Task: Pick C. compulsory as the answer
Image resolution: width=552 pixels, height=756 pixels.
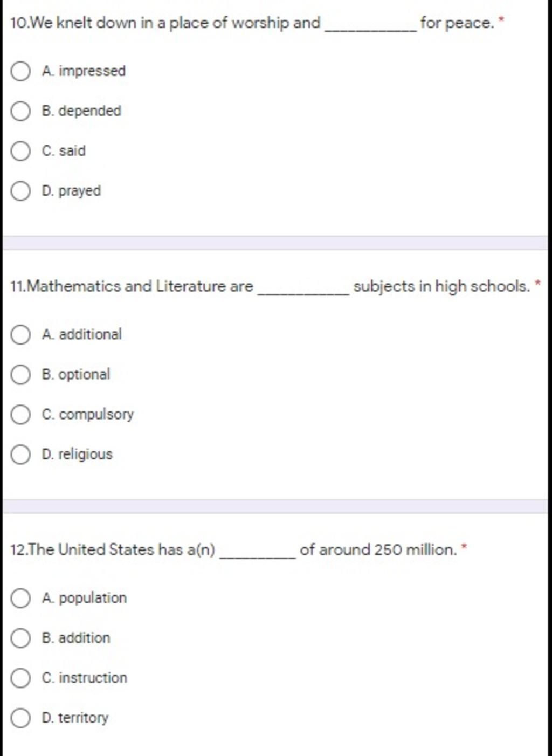Action: (20, 415)
